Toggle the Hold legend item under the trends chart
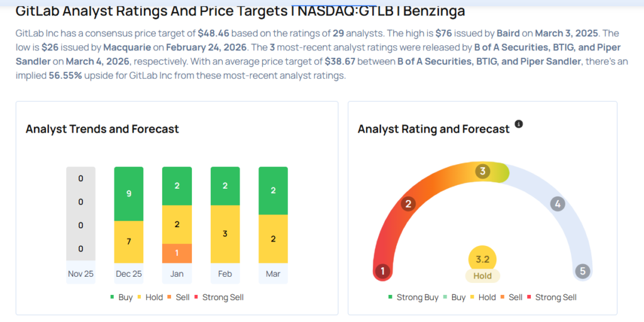This screenshot has width=644, height=322. point(149,297)
